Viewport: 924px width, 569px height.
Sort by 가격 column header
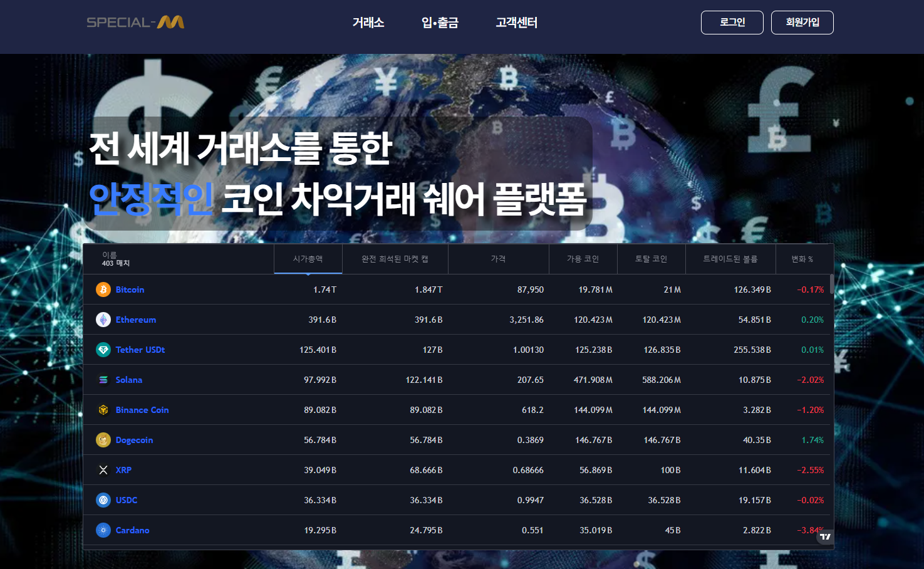click(499, 259)
